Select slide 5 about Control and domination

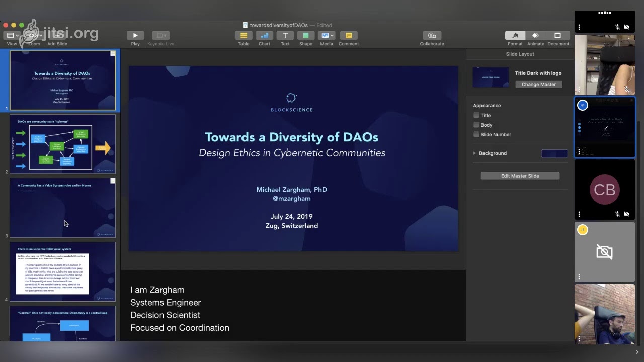tap(62, 324)
